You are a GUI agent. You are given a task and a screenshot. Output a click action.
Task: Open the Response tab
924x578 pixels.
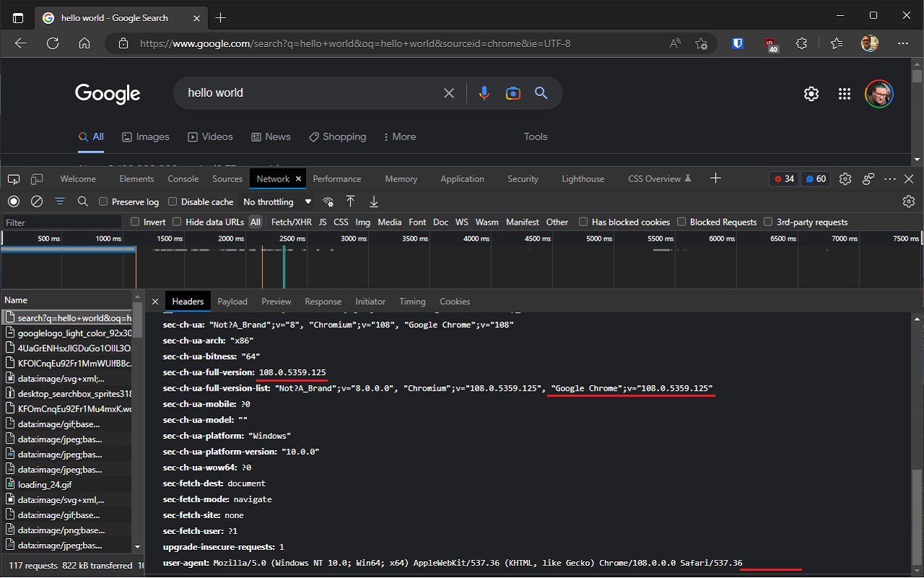[x=323, y=301]
